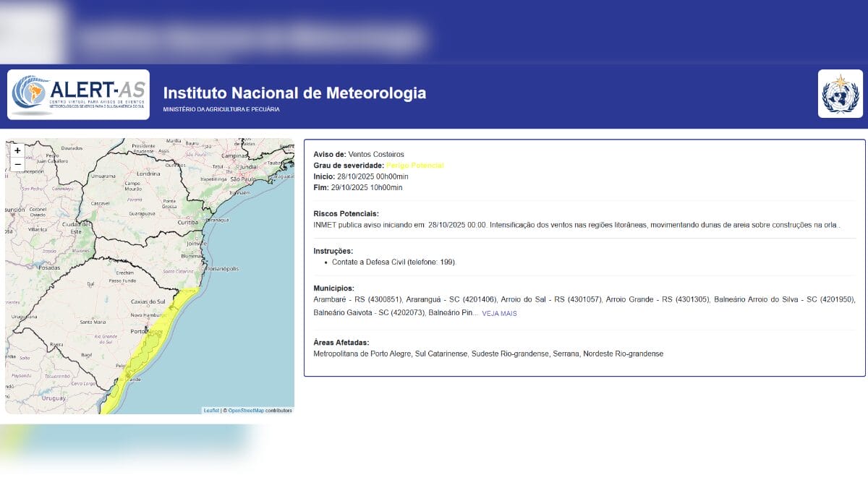Click the Instituto Nacional de Meteorologia title
Screen dimensions: 868x488
pyautogui.click(x=294, y=93)
